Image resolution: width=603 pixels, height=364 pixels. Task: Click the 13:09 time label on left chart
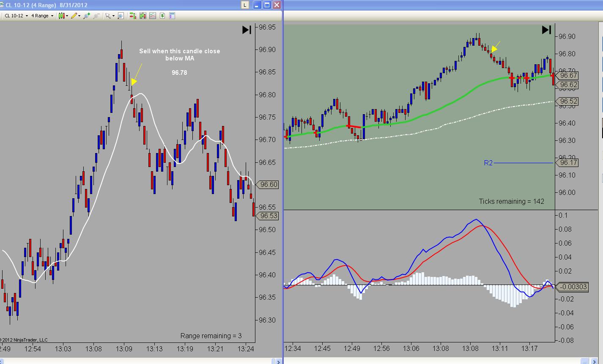click(x=124, y=349)
